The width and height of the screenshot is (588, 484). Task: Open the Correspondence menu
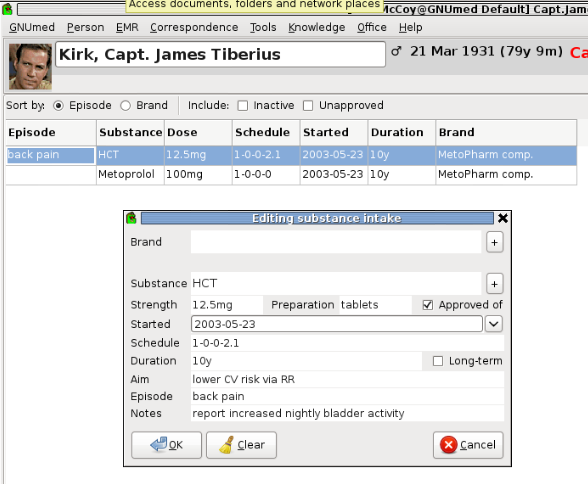pyautogui.click(x=194, y=27)
